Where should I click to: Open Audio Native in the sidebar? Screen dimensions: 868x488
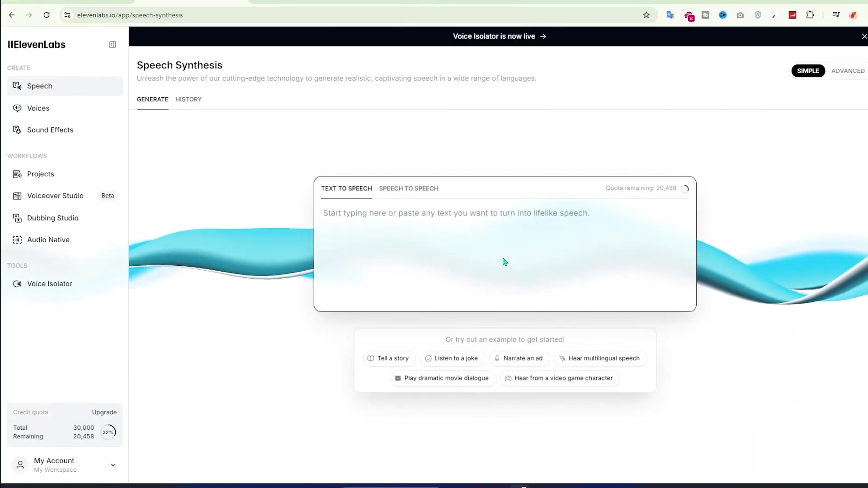(x=65, y=240)
